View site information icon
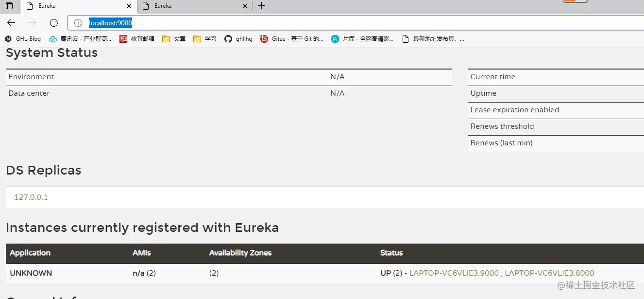Image resolution: width=644 pixels, height=299 pixels. click(x=78, y=23)
